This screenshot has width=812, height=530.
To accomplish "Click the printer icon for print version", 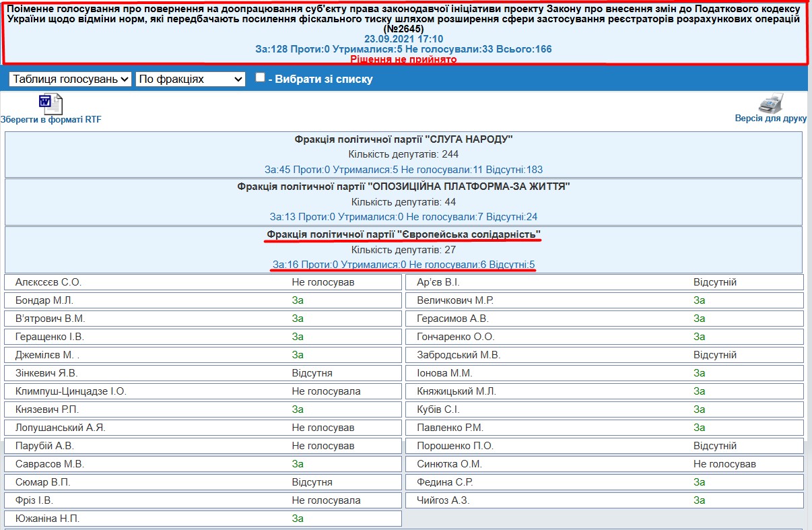I will click(x=771, y=104).
